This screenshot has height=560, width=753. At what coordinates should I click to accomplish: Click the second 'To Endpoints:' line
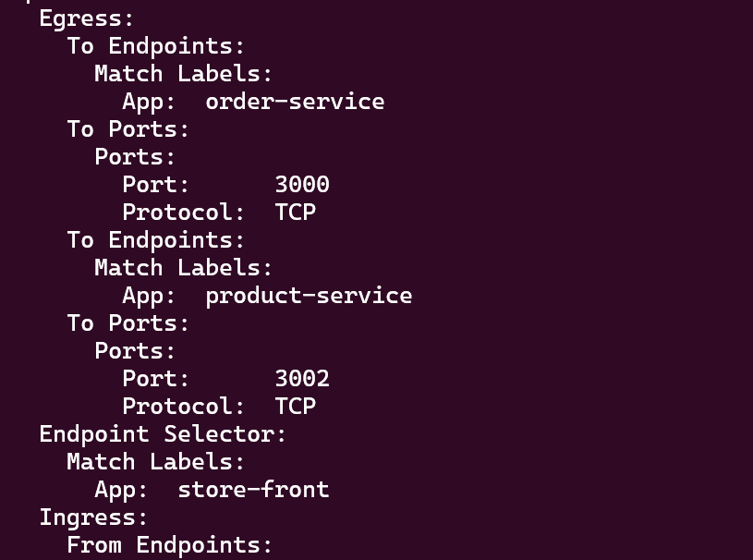[155, 241]
